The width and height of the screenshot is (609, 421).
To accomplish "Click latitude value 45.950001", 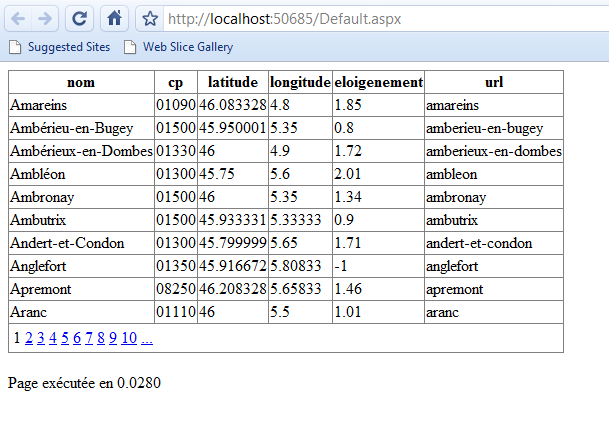I will (x=233, y=128).
